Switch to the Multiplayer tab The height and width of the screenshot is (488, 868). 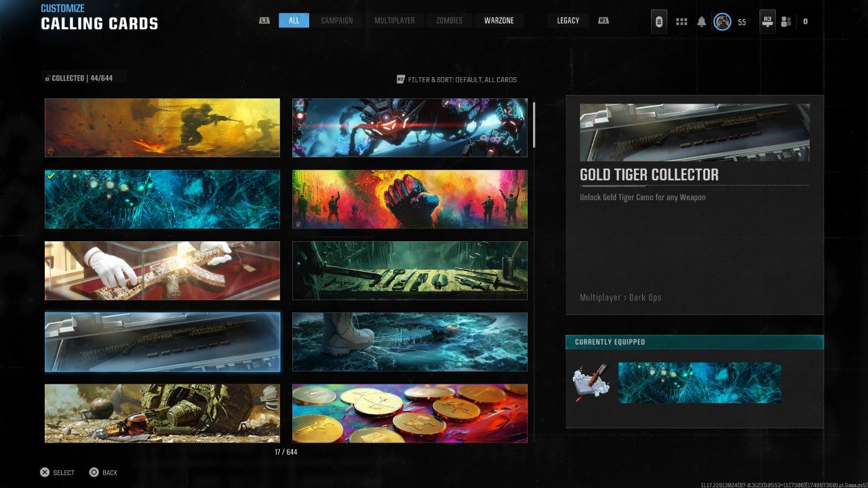[395, 20]
